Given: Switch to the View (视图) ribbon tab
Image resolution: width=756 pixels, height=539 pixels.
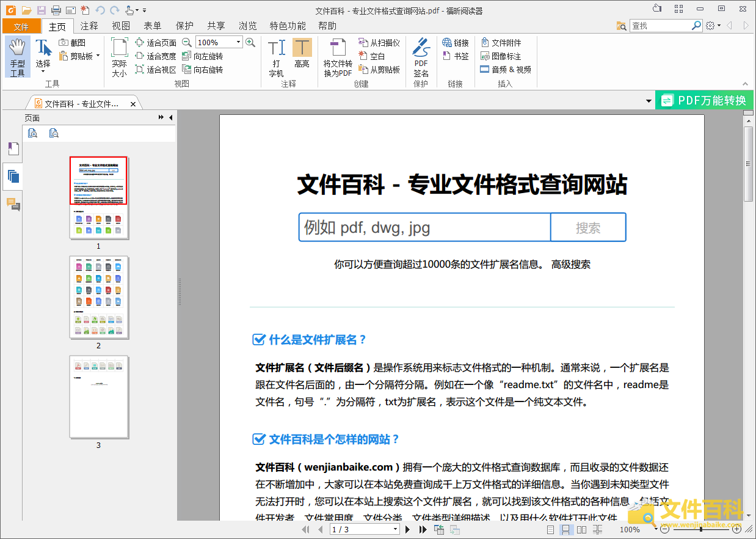Looking at the screenshot, I should [x=121, y=26].
